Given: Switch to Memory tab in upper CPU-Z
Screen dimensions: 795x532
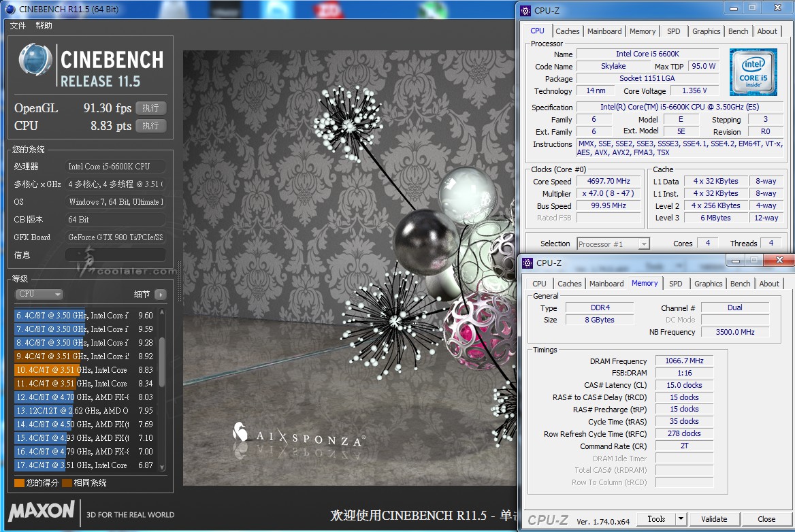Looking at the screenshot, I should pyautogui.click(x=643, y=31).
